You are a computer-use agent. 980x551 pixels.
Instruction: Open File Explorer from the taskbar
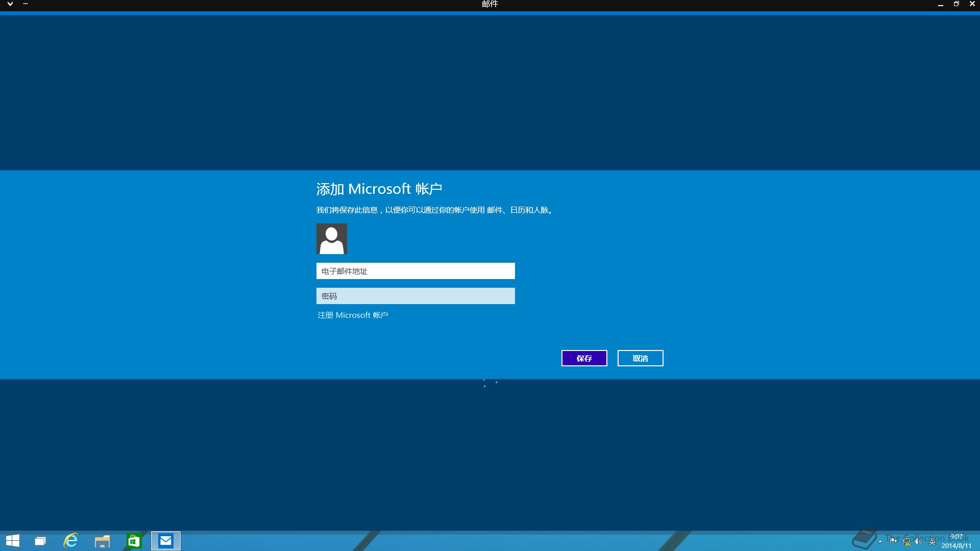tap(102, 541)
